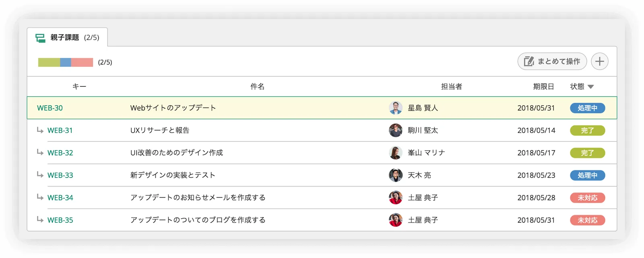Click avatar of 天木 亮
Image resolution: width=644 pixels, height=258 pixels.
point(396,175)
